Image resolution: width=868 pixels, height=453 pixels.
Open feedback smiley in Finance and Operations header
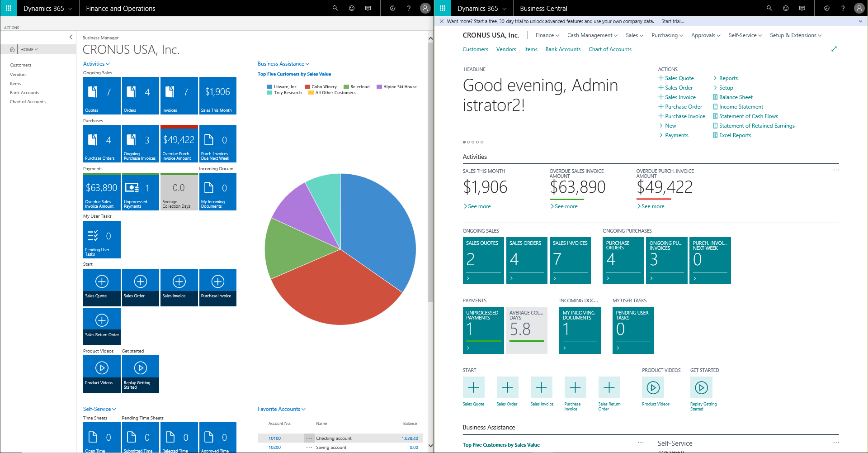point(352,8)
